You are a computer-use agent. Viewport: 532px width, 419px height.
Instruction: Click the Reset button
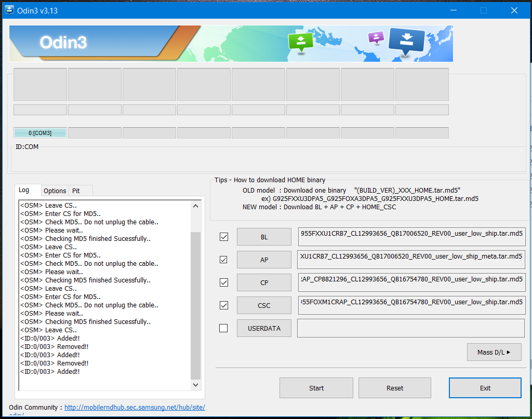click(394, 388)
